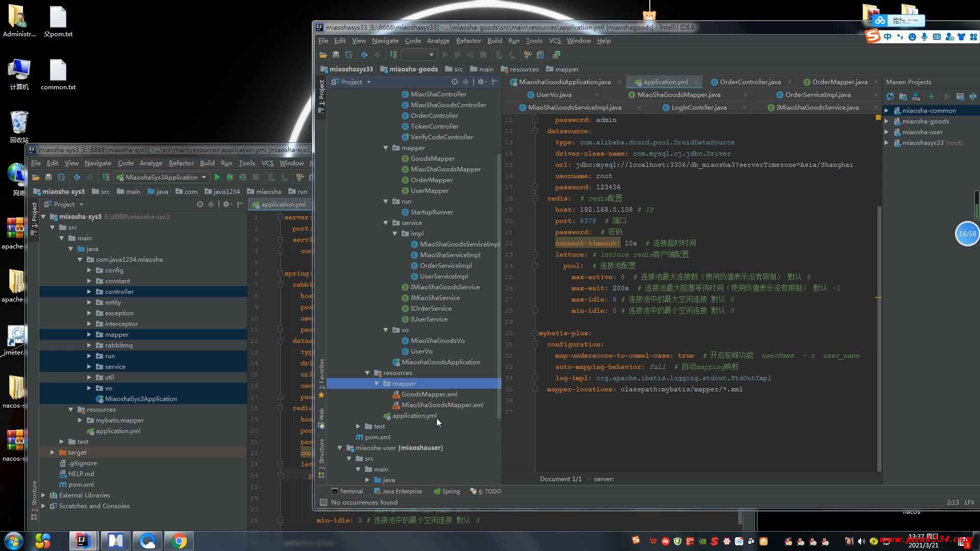Close the UserVo.java tab
The width and height of the screenshot is (980, 551).
pyautogui.click(x=597, y=95)
